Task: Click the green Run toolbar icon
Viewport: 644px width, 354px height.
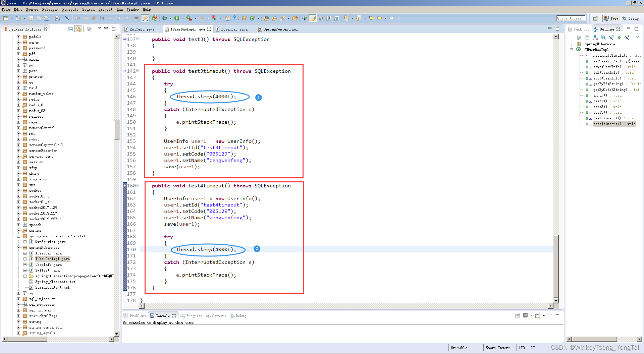Action: pos(177,18)
